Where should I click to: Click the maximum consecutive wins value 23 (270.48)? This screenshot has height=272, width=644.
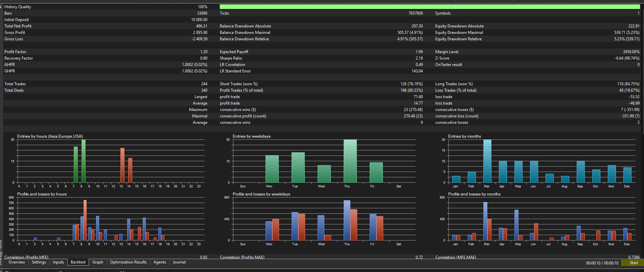[413, 110]
